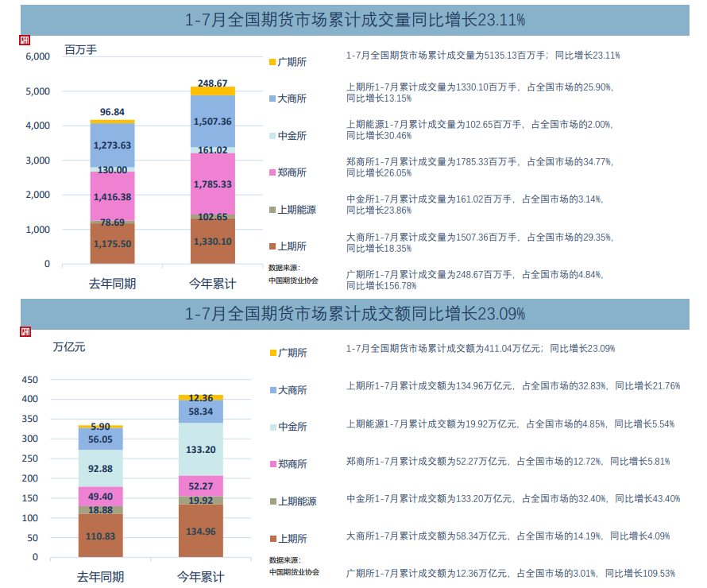Image resolution: width=707 pixels, height=588 pixels.
Task: Click the line 广期所1-7月累计成交额为12.36万亿元
Action: [x=511, y=574]
